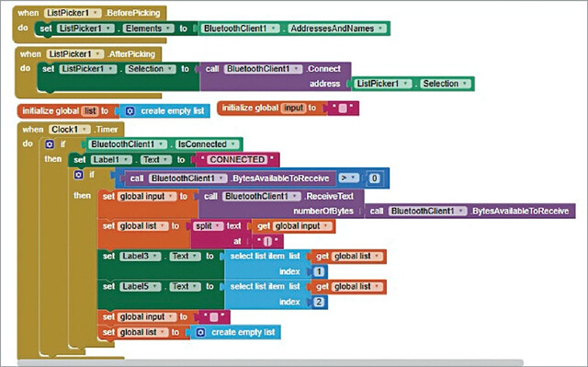This screenshot has height=367, width=588.
Task: Click gear icon on bottom create empty list block
Action: pyautogui.click(x=200, y=332)
